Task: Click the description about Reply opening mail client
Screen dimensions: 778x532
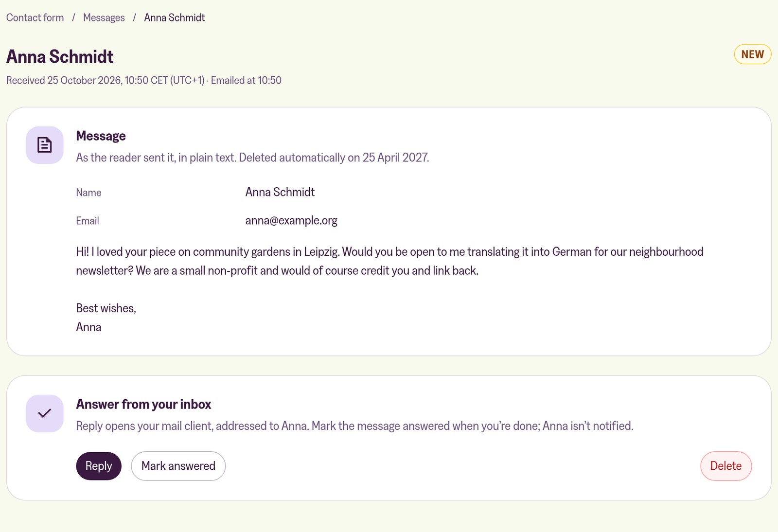Action: [x=355, y=426]
